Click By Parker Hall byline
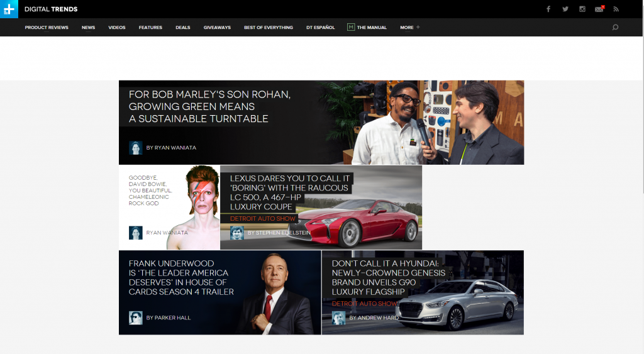This screenshot has width=644, height=354. click(x=169, y=318)
